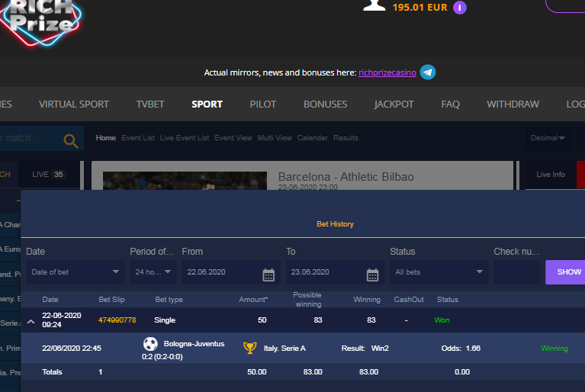Click the Bet Slip column header
The width and height of the screenshot is (585, 392).
[111, 300]
